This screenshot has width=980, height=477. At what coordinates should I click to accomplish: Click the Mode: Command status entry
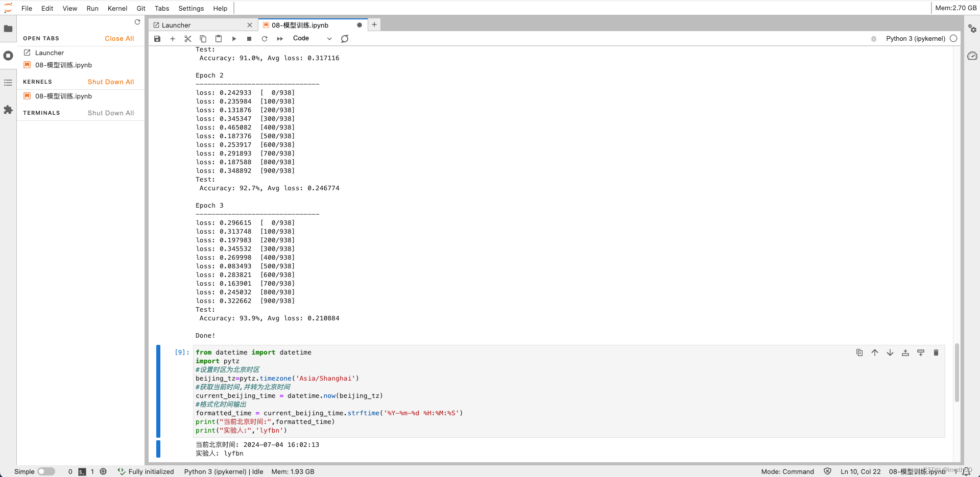click(x=787, y=472)
